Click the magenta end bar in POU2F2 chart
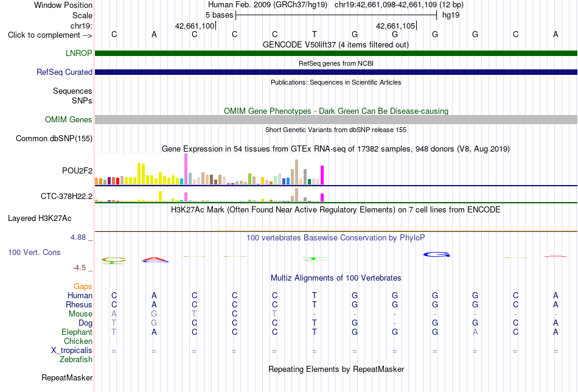 point(322,175)
